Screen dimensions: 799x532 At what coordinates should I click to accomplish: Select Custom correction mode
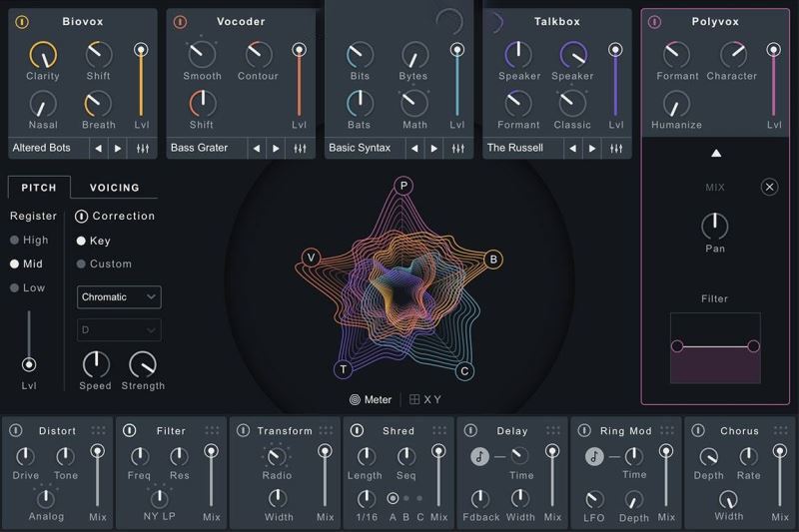point(104,265)
